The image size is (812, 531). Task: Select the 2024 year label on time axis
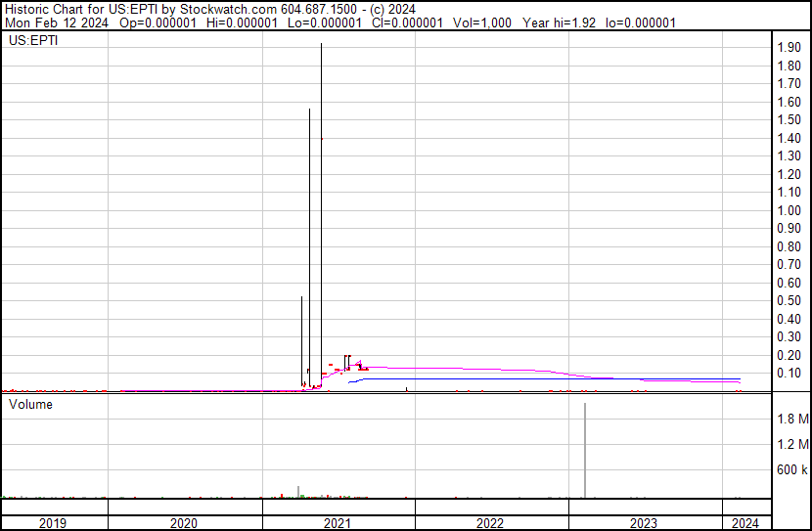pos(745,523)
